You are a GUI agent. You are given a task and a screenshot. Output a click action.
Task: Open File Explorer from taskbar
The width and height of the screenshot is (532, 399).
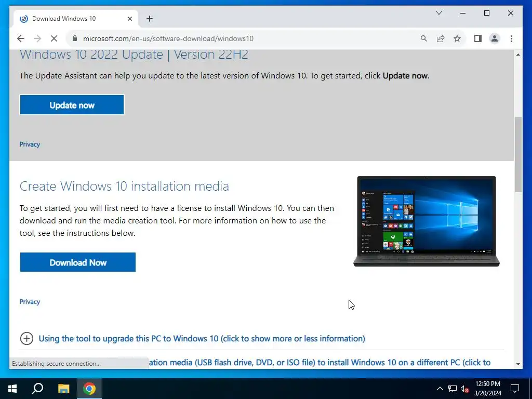[x=63, y=389]
